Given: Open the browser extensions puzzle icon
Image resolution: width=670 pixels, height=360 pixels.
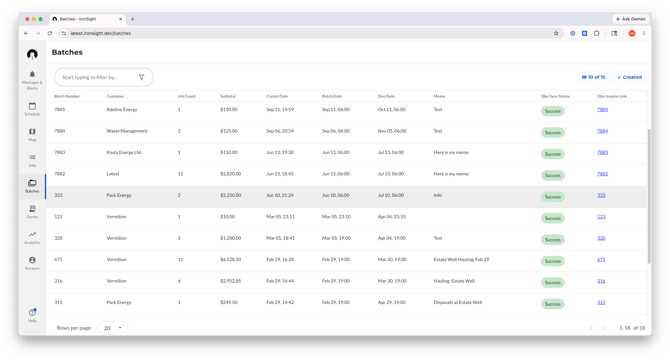Looking at the screenshot, I should click(597, 33).
